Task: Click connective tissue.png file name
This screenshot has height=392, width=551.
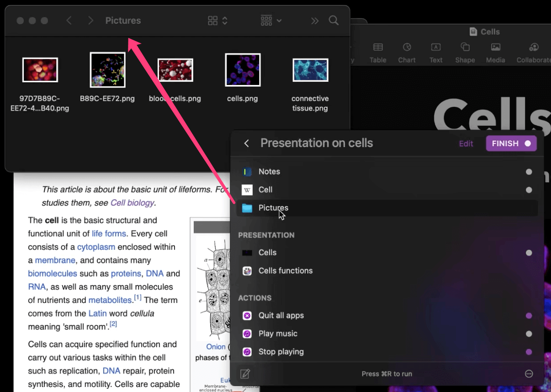Action: click(310, 103)
